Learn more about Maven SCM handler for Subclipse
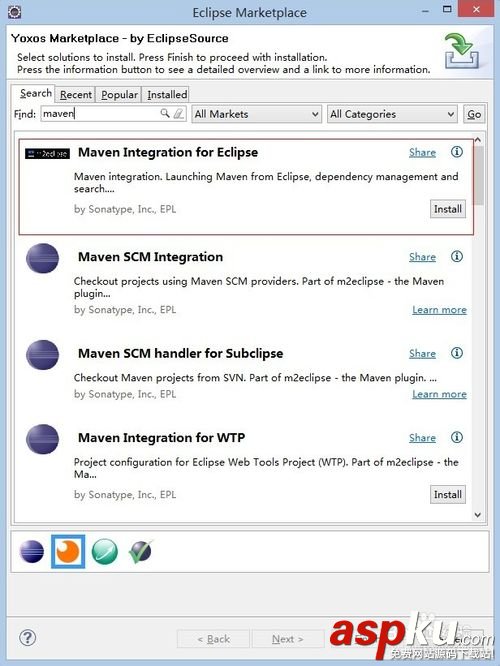The width and height of the screenshot is (500, 666). 439,394
